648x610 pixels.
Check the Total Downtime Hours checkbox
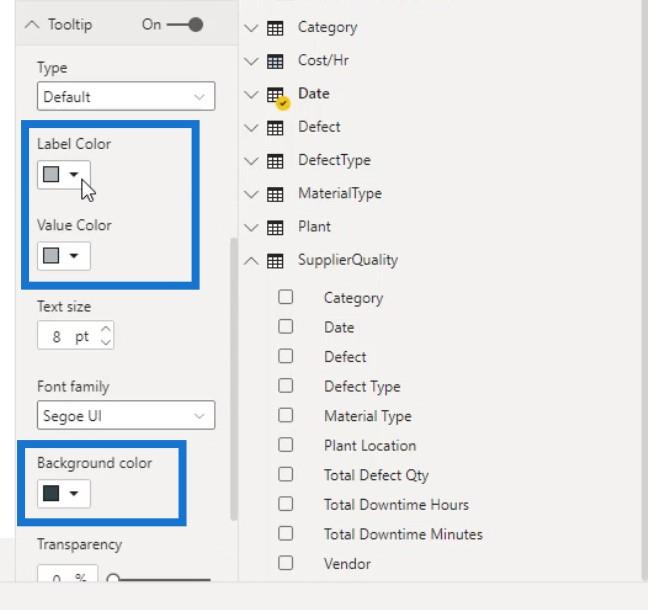coord(286,504)
